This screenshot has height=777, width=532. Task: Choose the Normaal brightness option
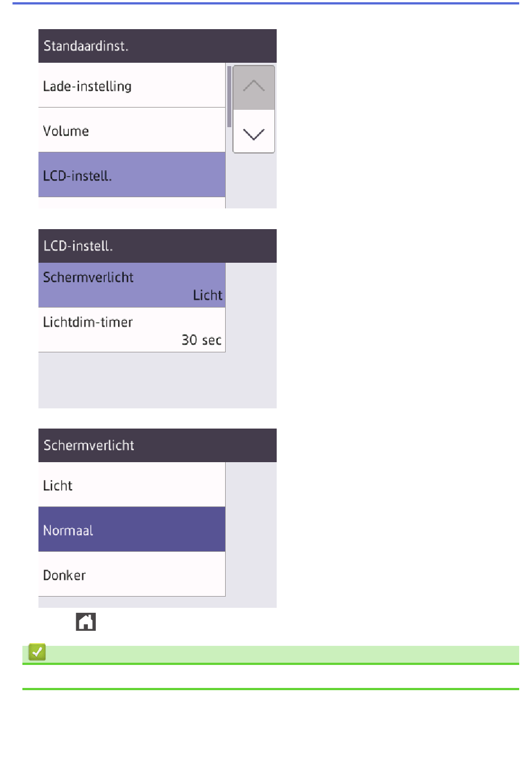tap(132, 529)
